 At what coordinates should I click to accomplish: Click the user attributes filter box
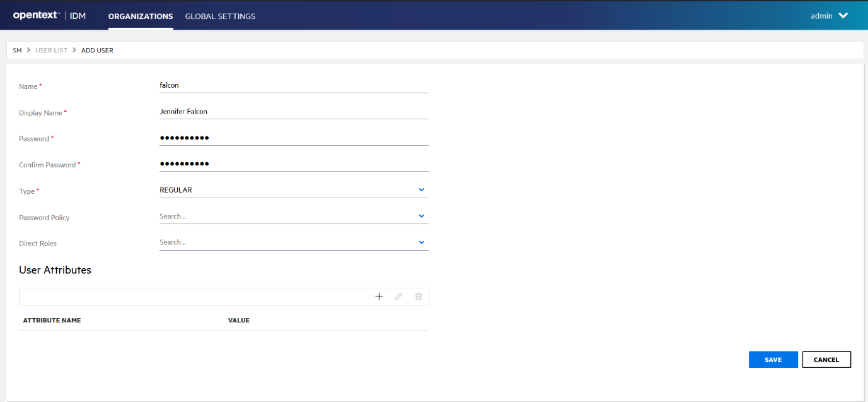tap(189, 296)
